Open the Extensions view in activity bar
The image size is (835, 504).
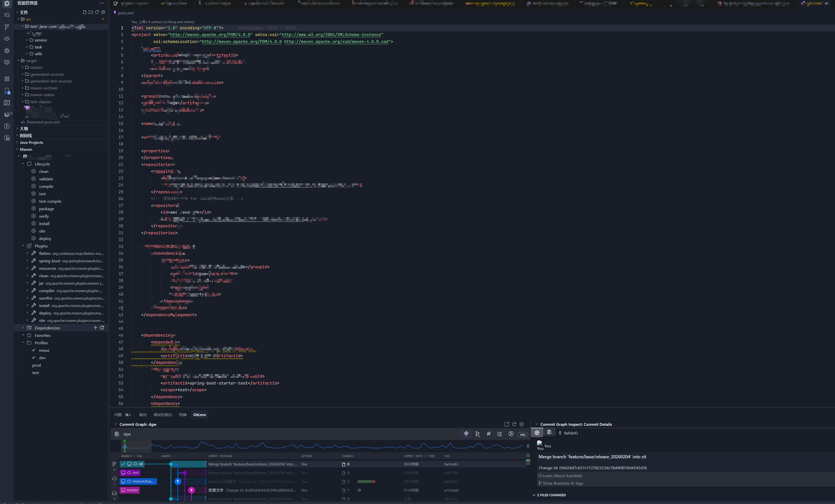tap(7, 79)
